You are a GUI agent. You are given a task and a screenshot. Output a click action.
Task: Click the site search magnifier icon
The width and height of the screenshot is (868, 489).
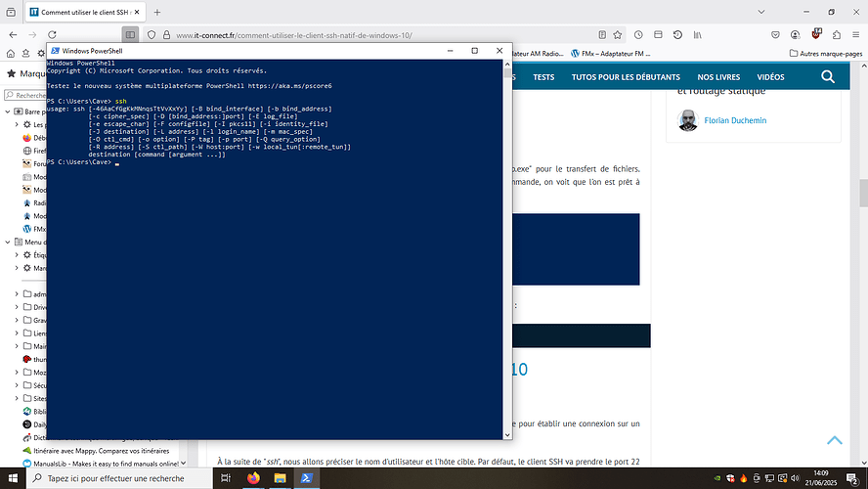pos(828,76)
